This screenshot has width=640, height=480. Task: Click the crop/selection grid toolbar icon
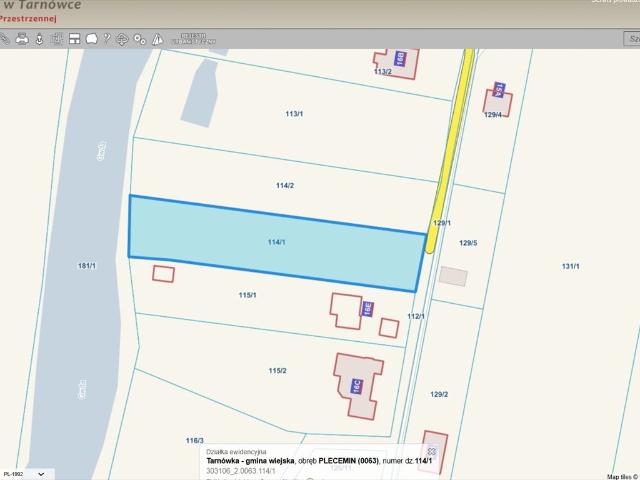click(x=56, y=39)
